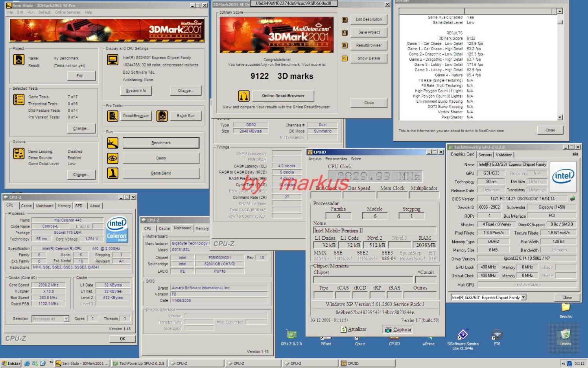Image resolution: width=588 pixels, height=368 pixels.
Task: Select the Memory tab in CPU-Z mainboard window
Action: point(202,229)
